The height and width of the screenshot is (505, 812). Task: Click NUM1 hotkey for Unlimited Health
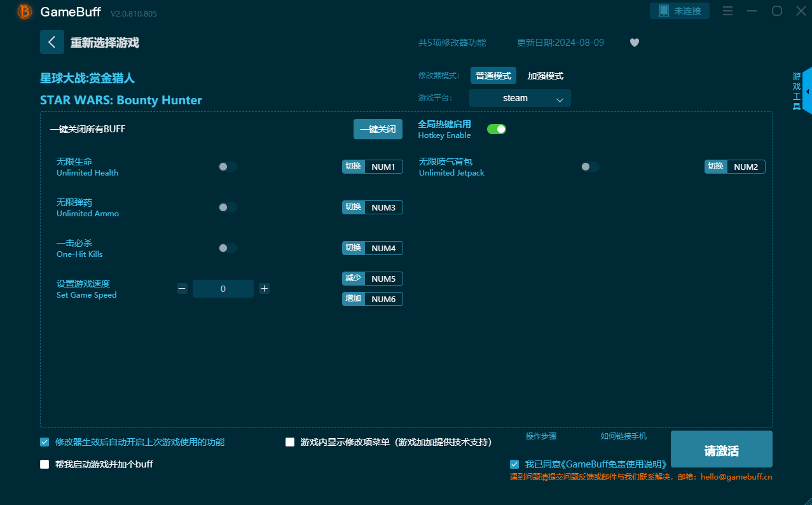[x=383, y=167]
